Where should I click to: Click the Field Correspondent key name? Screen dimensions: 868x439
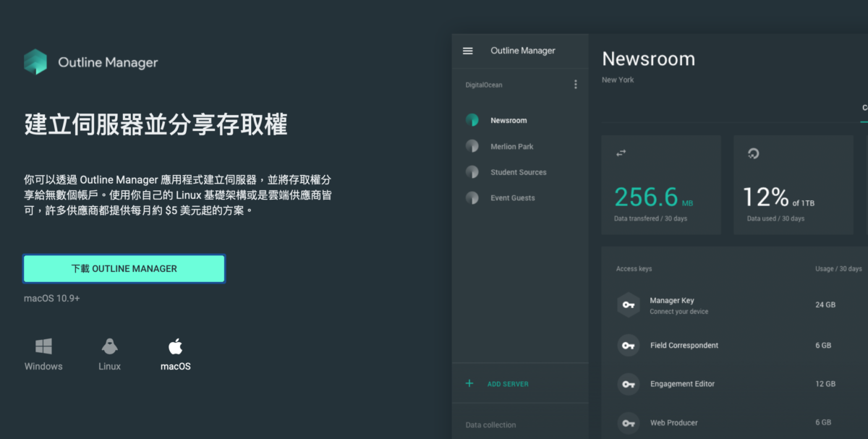point(684,345)
